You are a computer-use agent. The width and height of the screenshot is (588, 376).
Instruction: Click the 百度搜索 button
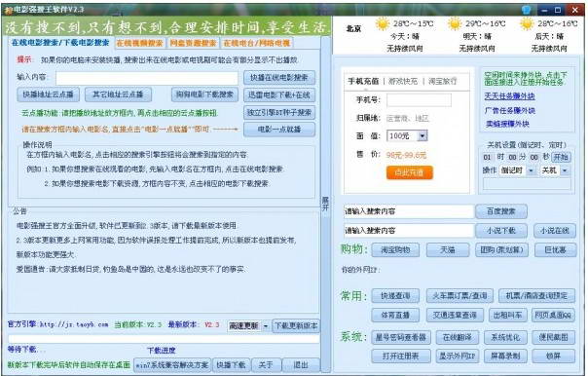click(501, 211)
